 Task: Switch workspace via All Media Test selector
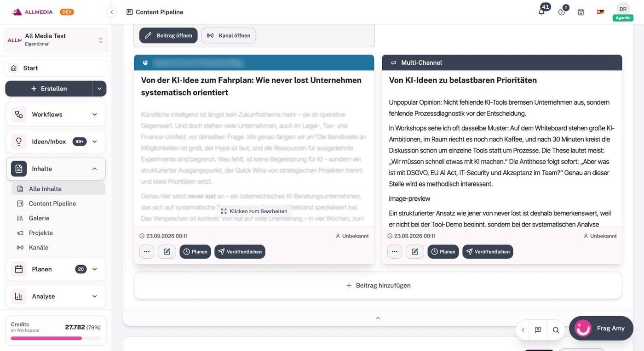pyautogui.click(x=56, y=40)
